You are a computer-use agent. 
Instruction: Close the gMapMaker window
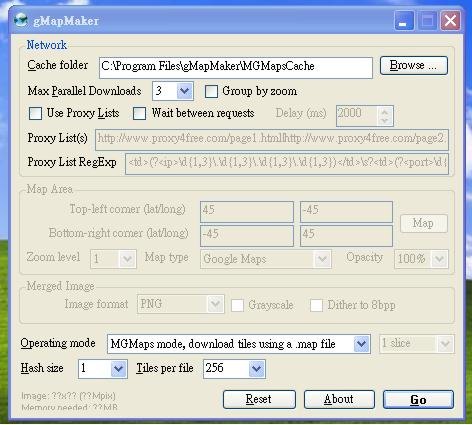click(450, 21)
